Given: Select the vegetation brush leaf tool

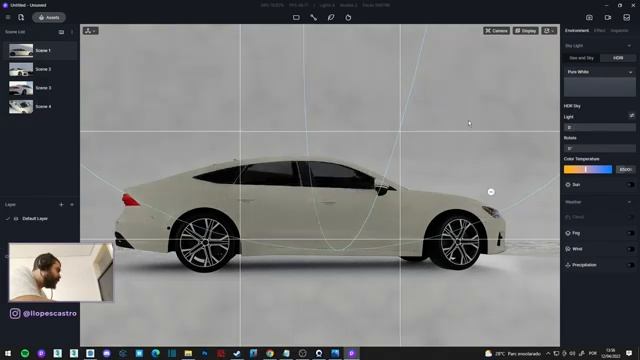Looking at the screenshot, I should coord(331,18).
